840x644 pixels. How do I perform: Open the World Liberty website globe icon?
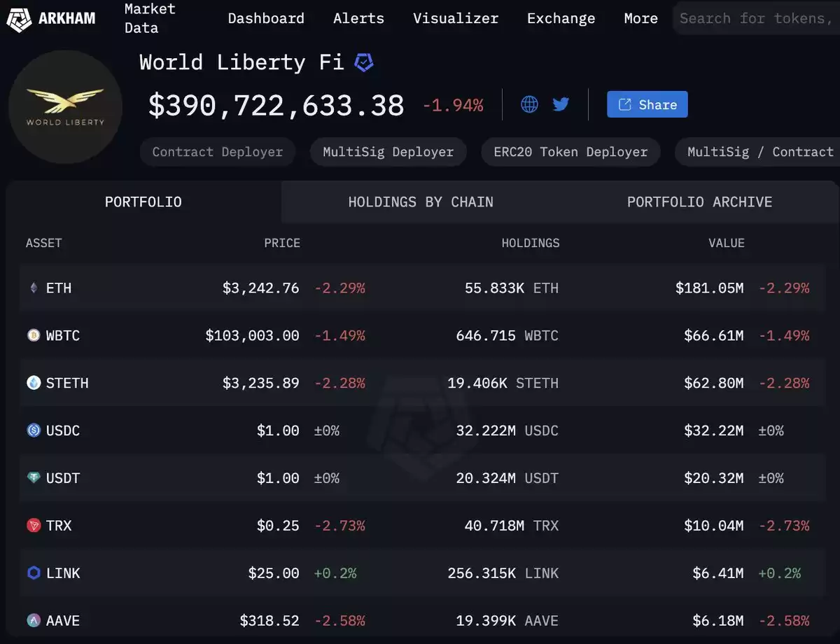[530, 105]
